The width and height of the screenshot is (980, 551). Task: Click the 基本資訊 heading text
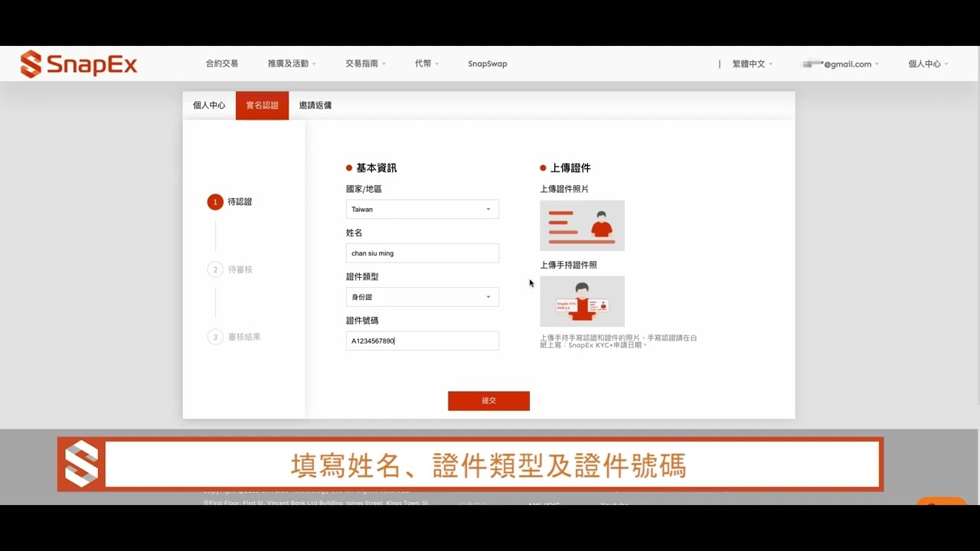[377, 168]
